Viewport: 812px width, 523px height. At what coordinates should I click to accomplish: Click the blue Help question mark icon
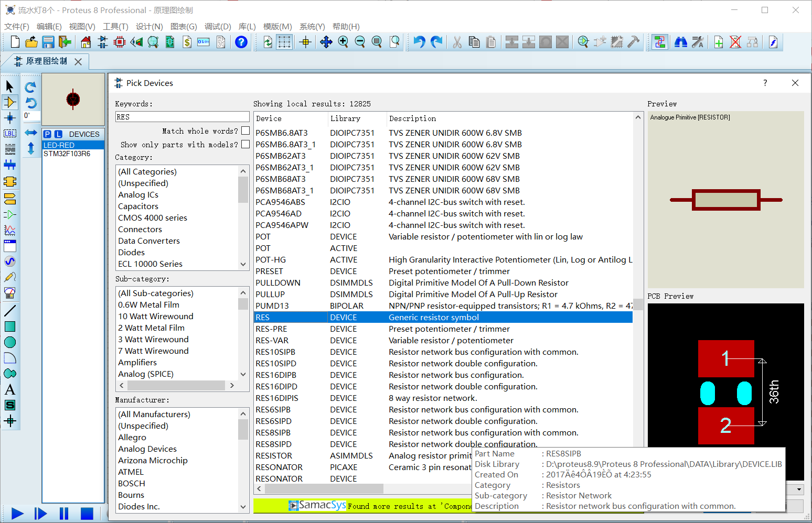[x=241, y=42]
